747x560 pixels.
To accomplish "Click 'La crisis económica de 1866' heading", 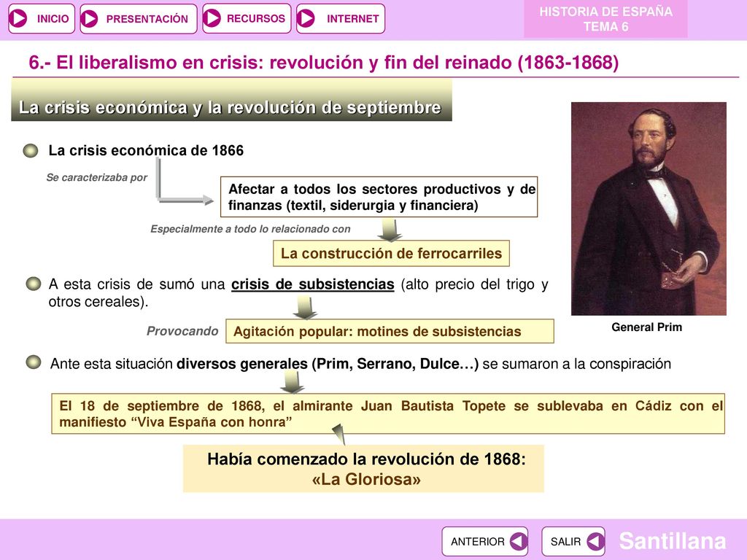I will 146,150.
